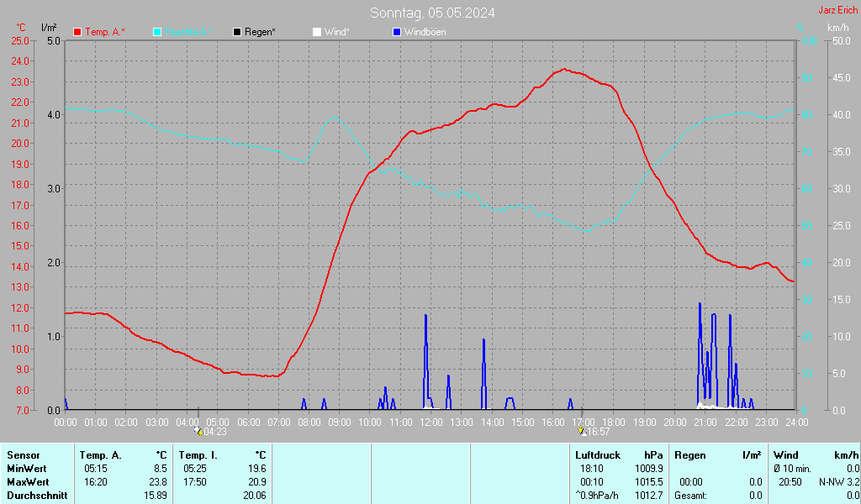Click the MaxWert row label
This screenshot has width=861, height=504.
28,482
